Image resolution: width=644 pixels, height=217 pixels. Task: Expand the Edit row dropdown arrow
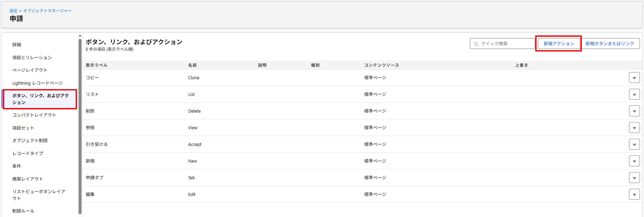pos(634,194)
